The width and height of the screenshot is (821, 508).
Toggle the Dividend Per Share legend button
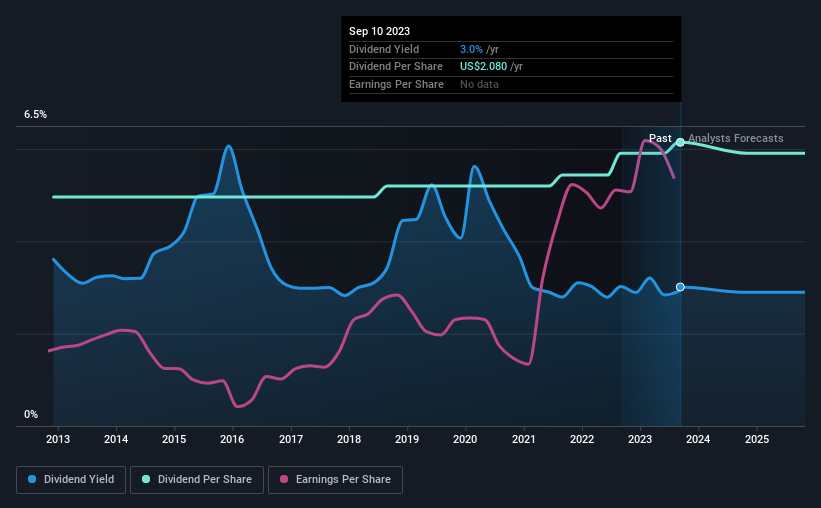pyautogui.click(x=197, y=480)
